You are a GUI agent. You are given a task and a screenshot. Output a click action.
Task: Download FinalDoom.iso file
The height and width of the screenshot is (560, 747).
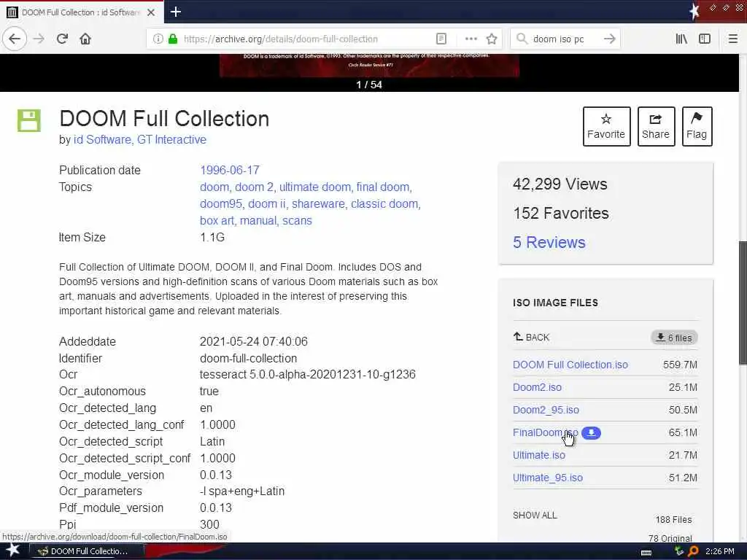tap(545, 432)
